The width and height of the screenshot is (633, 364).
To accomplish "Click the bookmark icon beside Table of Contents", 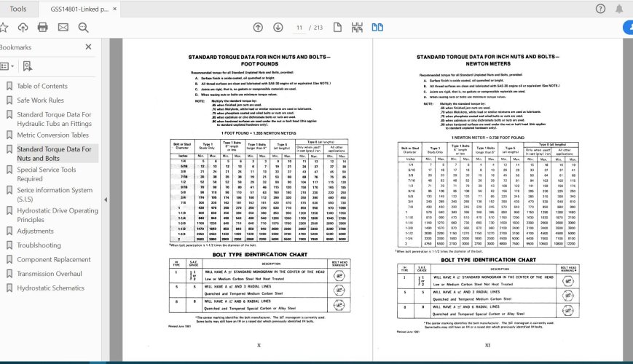I will tap(9, 86).
